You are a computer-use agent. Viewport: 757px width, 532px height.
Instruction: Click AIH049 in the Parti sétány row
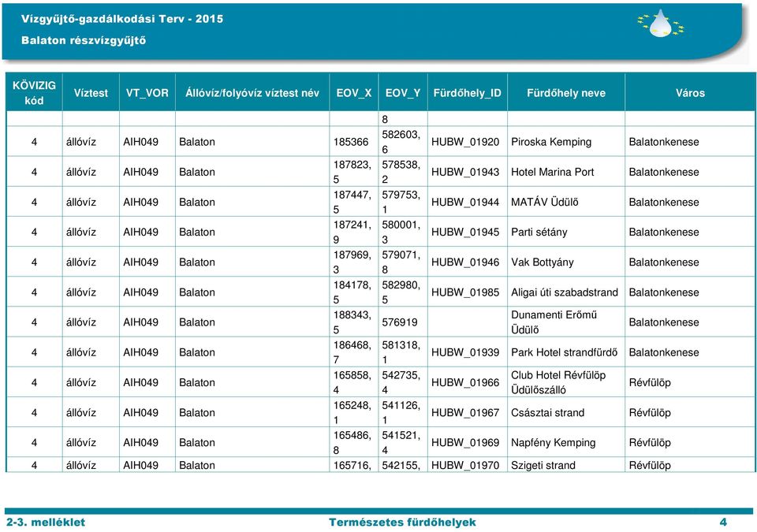[x=140, y=233]
